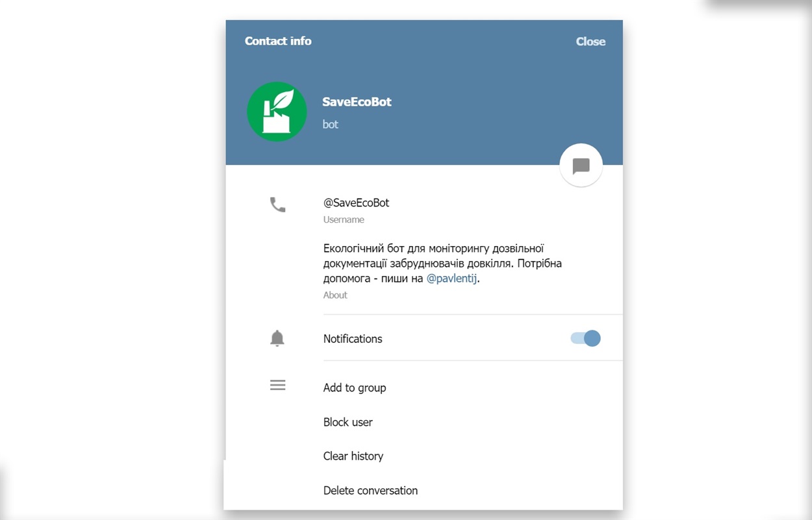The width and height of the screenshot is (812, 520).
Task: Click the hamburger lines icon near Add to group
Action: point(277,385)
